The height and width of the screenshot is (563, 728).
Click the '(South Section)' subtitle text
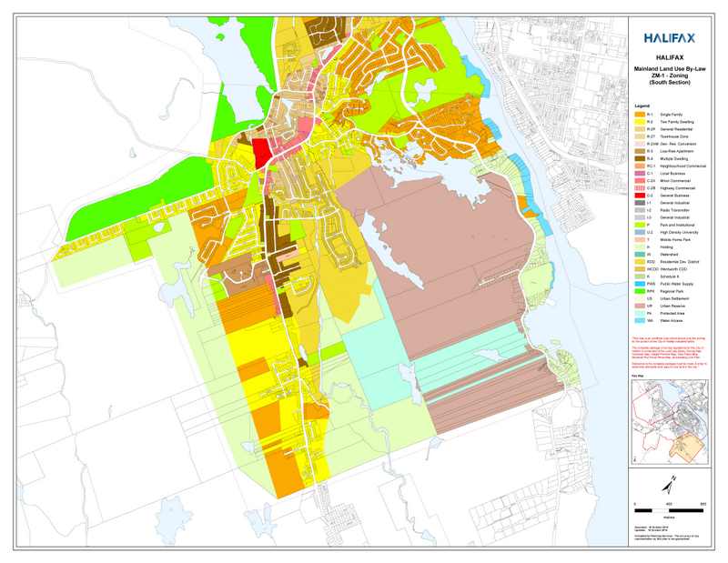click(670, 82)
